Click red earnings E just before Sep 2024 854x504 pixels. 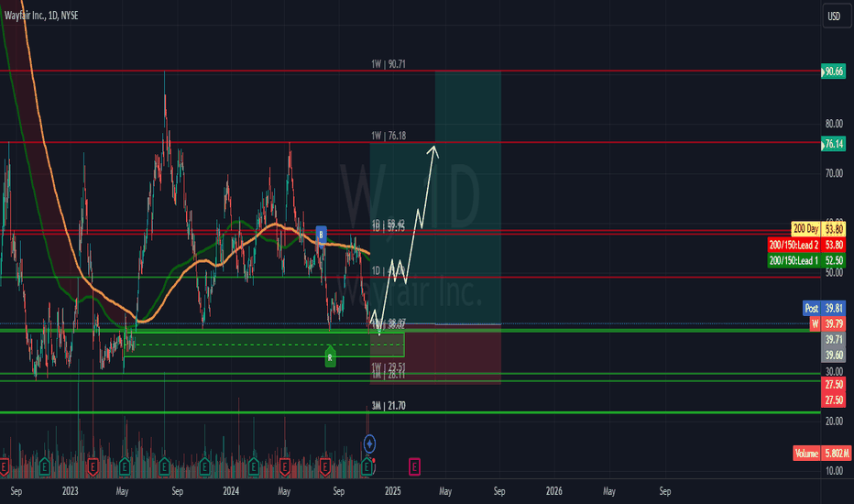click(325, 467)
